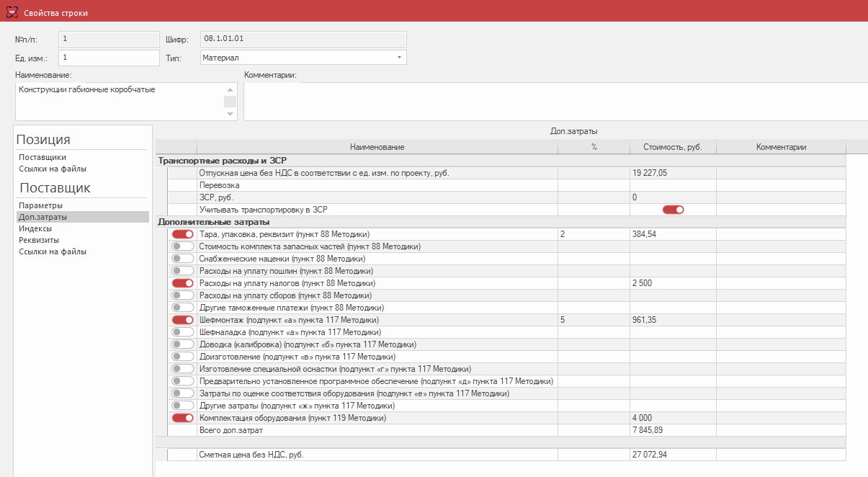
Task: Disable the Шефмонтаж toggle
Action: pos(182,320)
